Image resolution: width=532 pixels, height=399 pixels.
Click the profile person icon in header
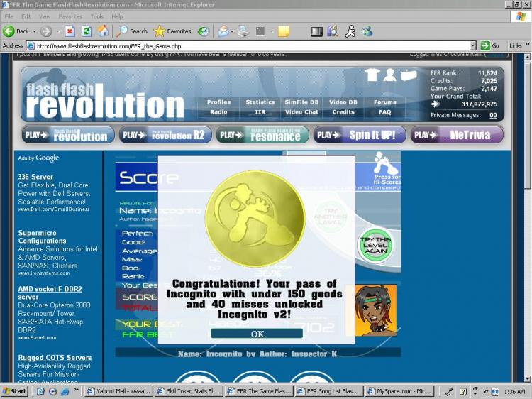(x=389, y=75)
